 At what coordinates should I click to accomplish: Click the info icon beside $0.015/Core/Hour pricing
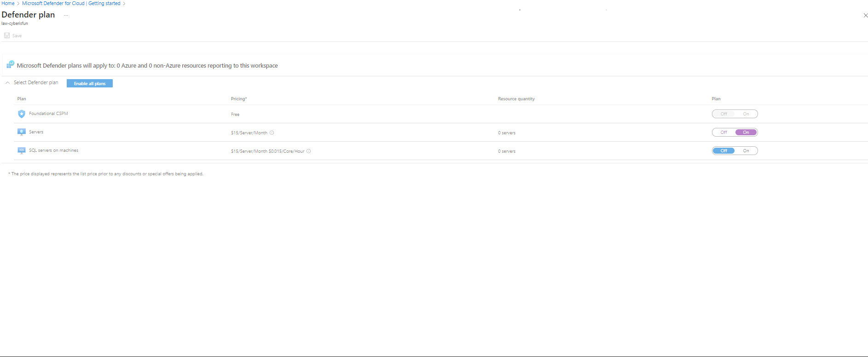tap(308, 151)
